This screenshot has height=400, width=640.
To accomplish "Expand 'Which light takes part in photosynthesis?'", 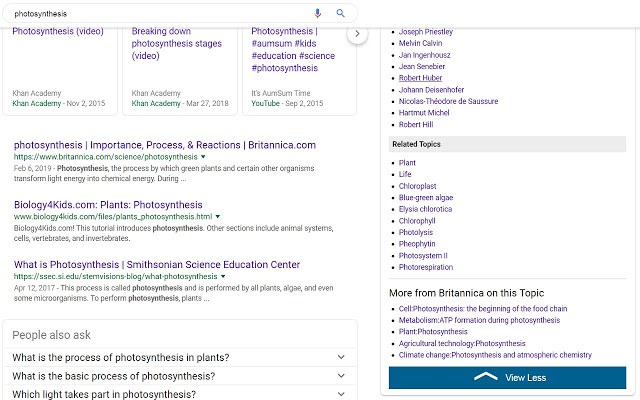I will (x=341, y=394).
